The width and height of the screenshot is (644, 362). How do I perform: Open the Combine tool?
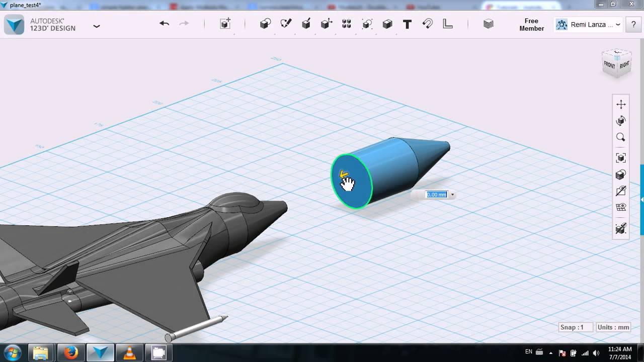387,24
